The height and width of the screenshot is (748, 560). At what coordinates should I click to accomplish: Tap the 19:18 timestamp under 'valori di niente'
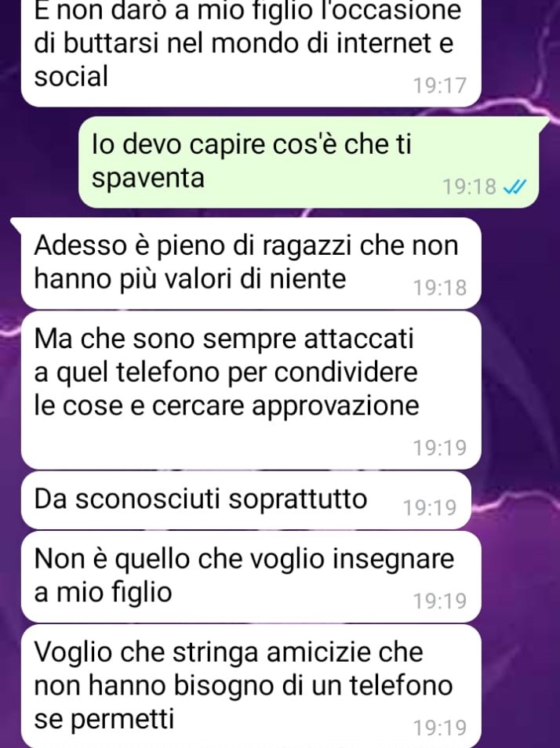[x=439, y=288]
